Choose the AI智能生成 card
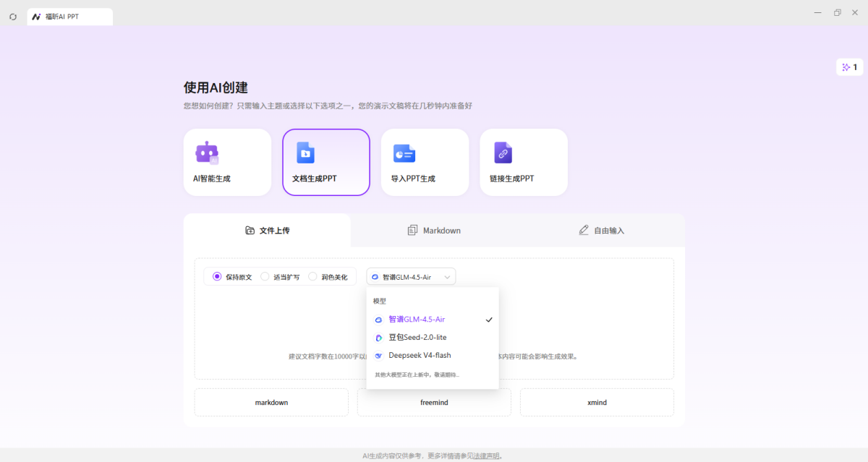 coord(227,162)
